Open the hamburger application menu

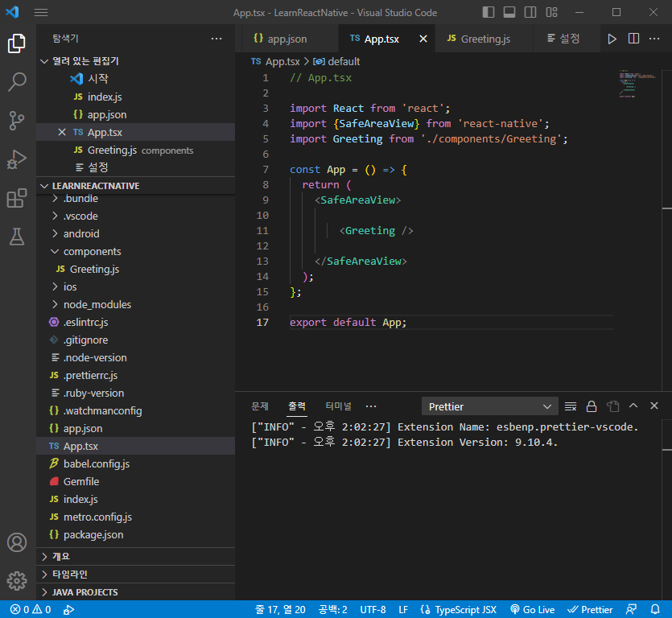(41, 12)
